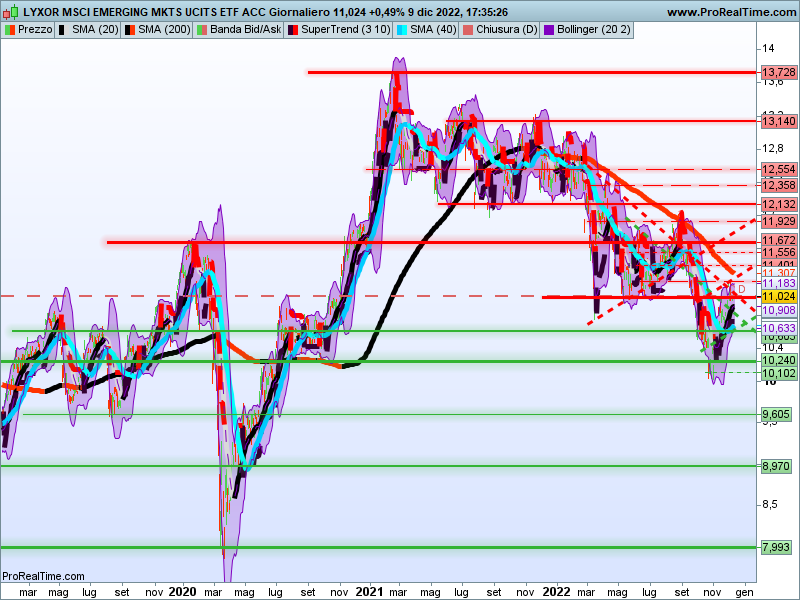The width and height of the screenshot is (800, 600).
Task: Click the 10,240 support price label
Action: pyautogui.click(x=779, y=360)
